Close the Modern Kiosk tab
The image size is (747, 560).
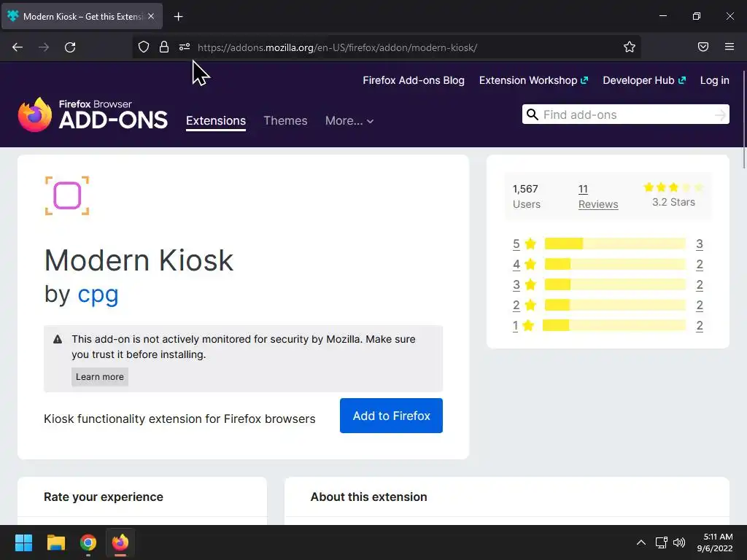coord(151,16)
